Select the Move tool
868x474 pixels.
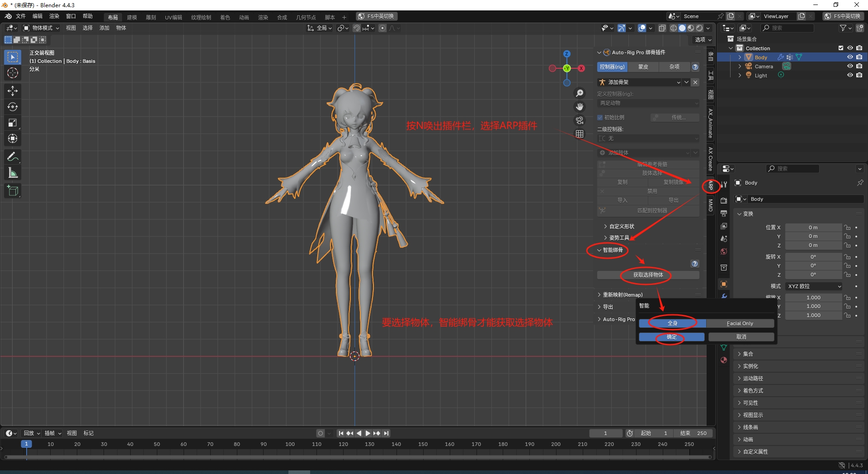pos(13,91)
